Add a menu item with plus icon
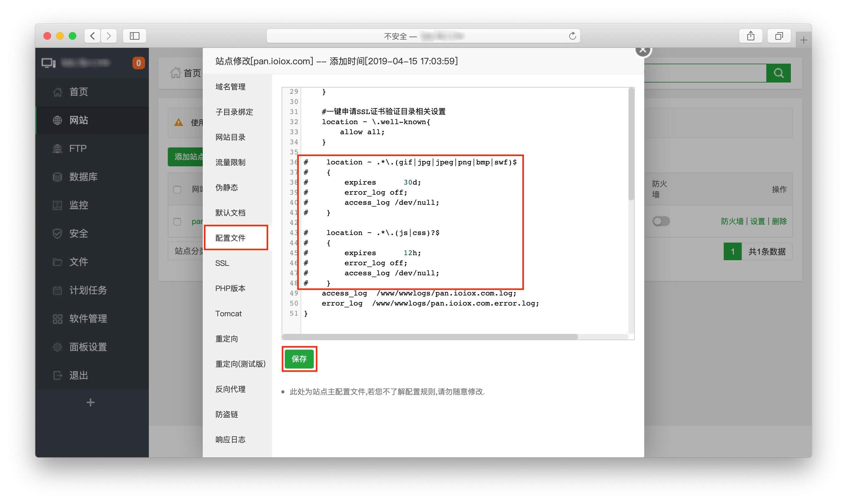This screenshot has width=847, height=504. (x=91, y=403)
